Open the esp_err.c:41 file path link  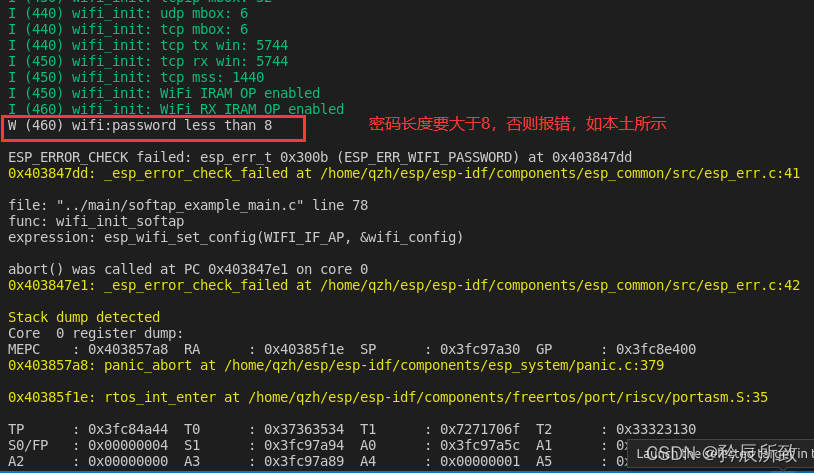[x=560, y=173]
